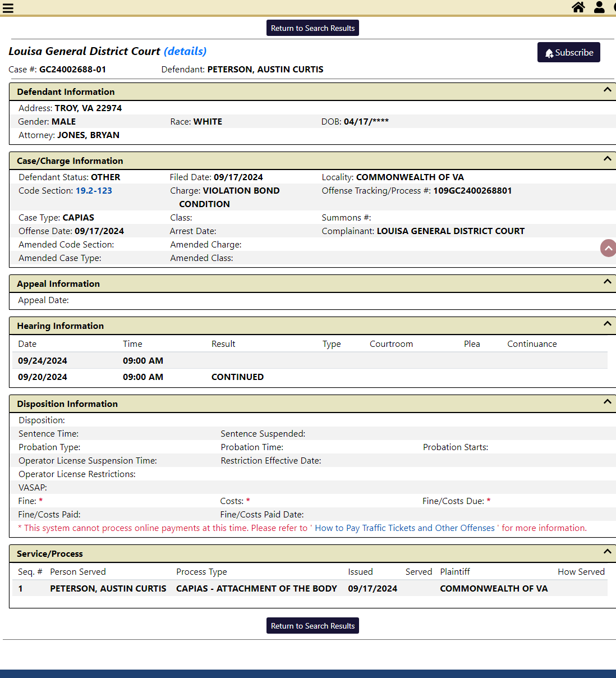Click the Louisa General District Court title
Image resolution: width=616 pixels, height=678 pixels.
[84, 51]
